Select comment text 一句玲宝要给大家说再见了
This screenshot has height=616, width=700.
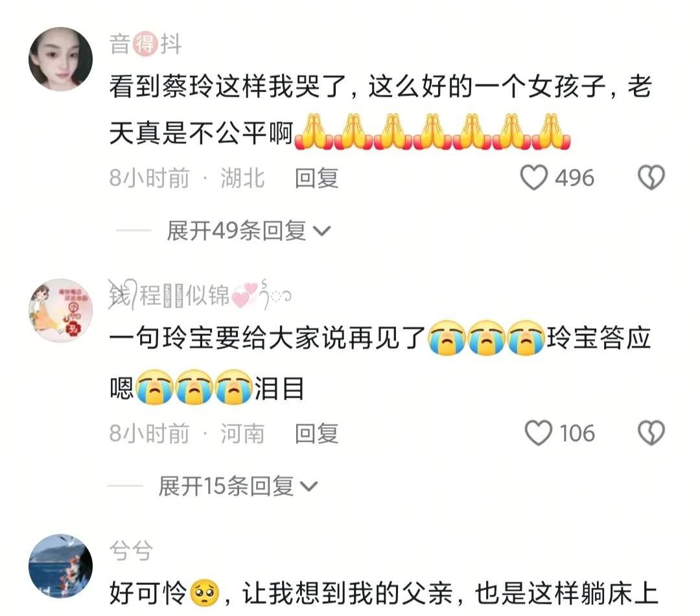[x=267, y=337]
